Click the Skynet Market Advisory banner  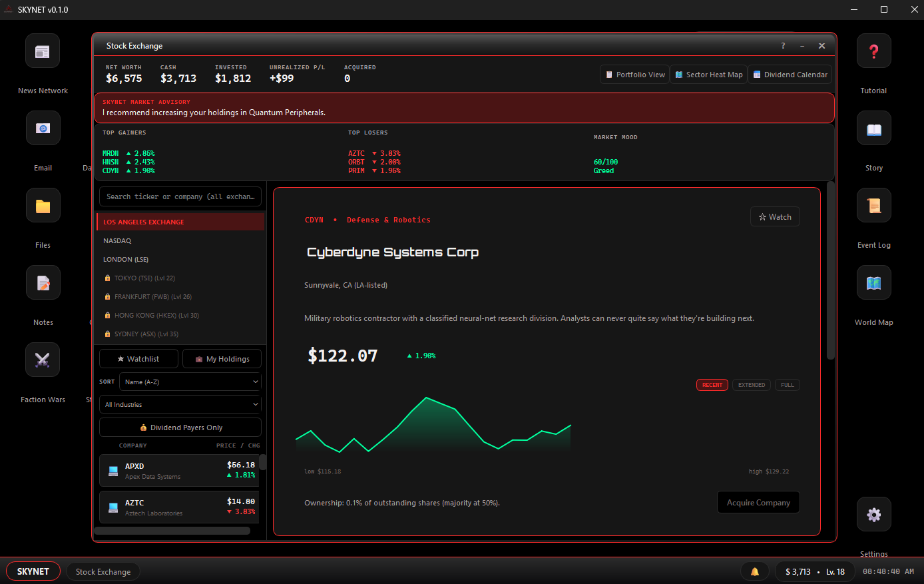(464, 108)
